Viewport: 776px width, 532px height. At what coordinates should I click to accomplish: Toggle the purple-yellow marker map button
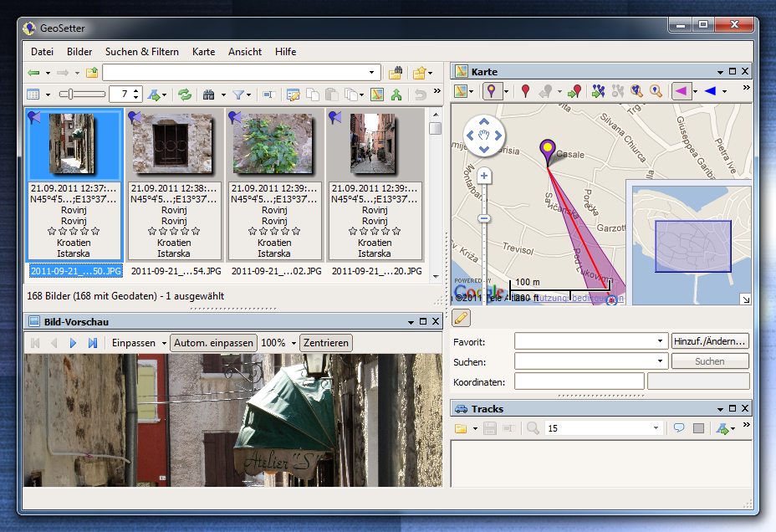tap(493, 91)
